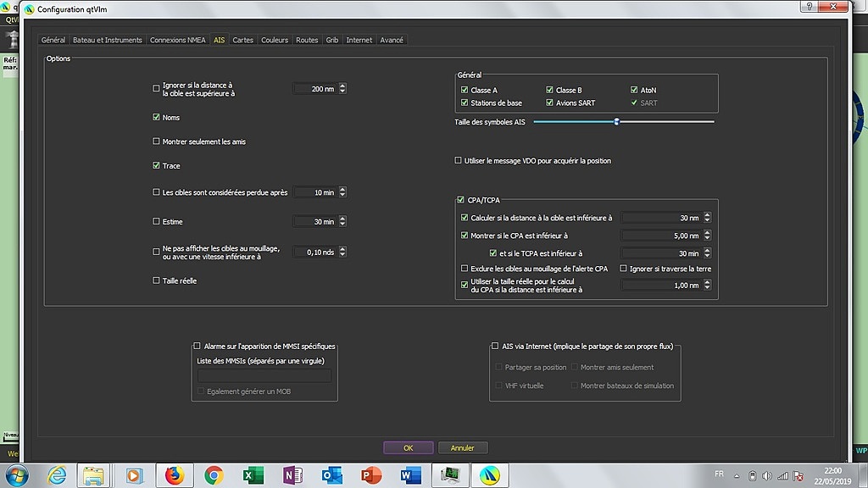Click the Liste des MMSIs text field
This screenshot has width=868, height=488.
pyautogui.click(x=264, y=375)
